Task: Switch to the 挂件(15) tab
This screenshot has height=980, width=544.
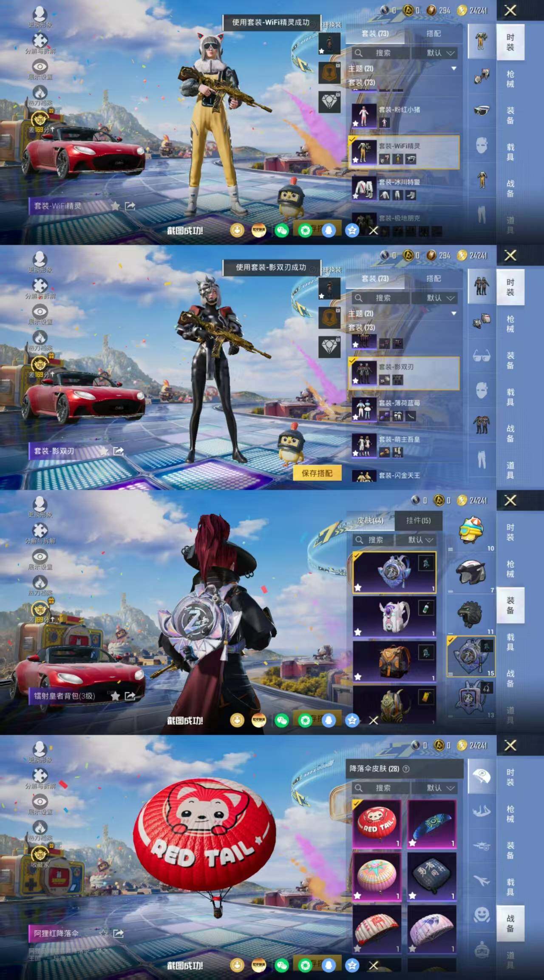Action: click(418, 520)
